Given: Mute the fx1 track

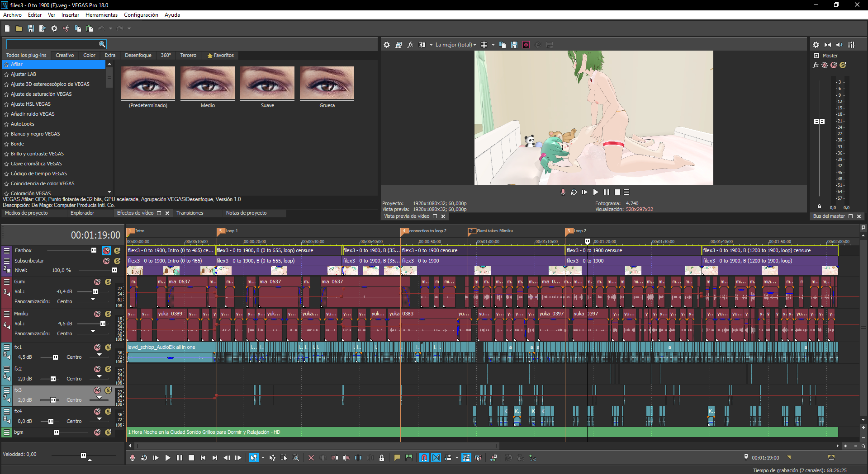Looking at the screenshot, I should click(97, 347).
